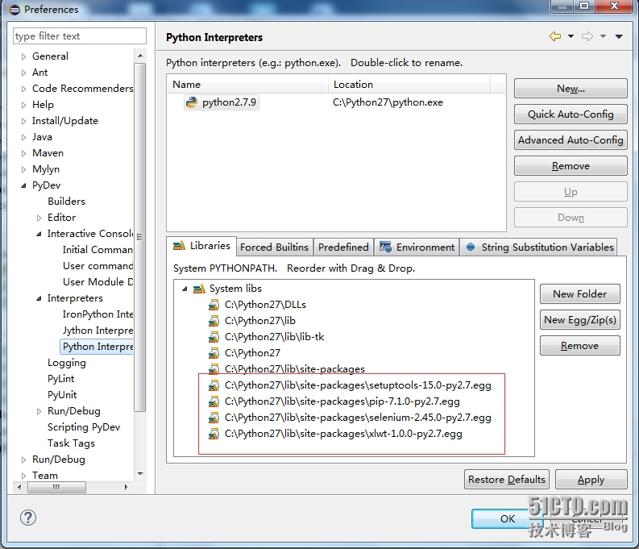
Task: Expand the Mylyn tree node
Action: coord(24,170)
